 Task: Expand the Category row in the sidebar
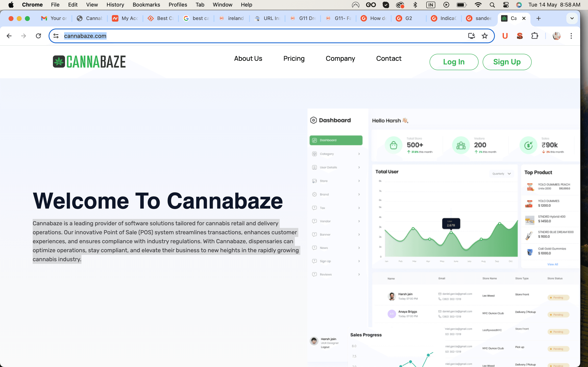click(x=359, y=154)
